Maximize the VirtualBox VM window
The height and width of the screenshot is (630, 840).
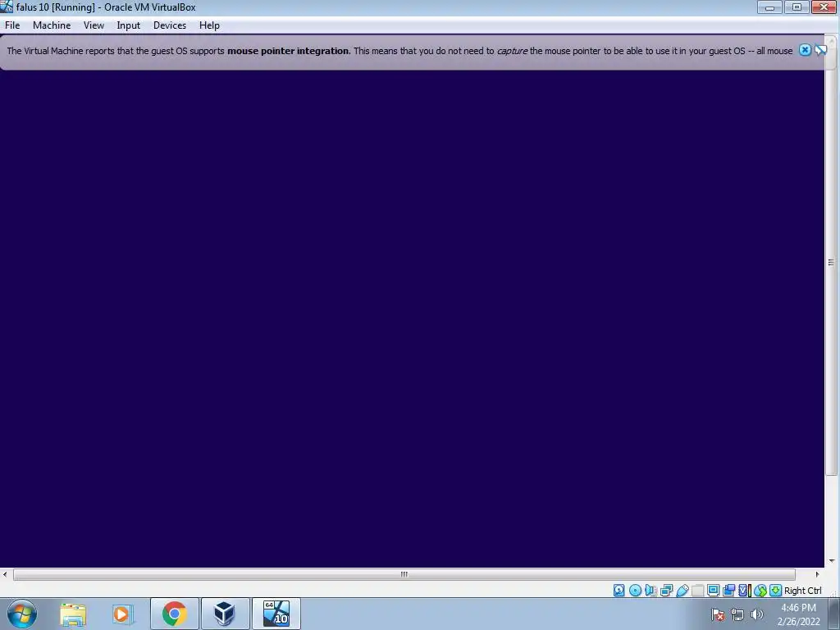click(797, 7)
